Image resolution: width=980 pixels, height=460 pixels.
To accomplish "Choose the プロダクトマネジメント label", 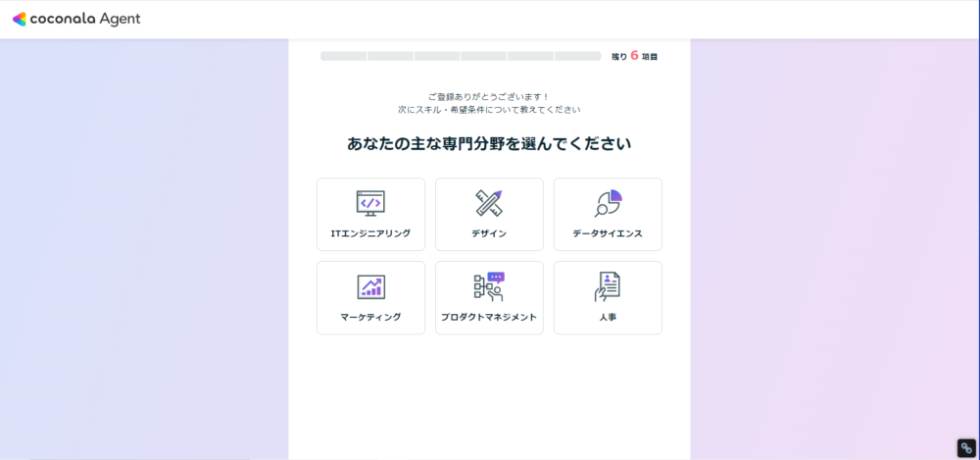I will point(489,317).
